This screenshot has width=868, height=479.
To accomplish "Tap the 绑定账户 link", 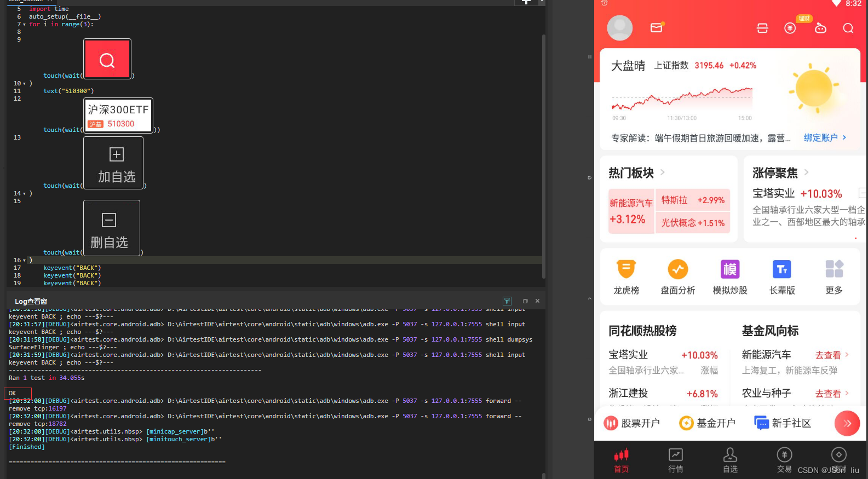I will (x=825, y=138).
